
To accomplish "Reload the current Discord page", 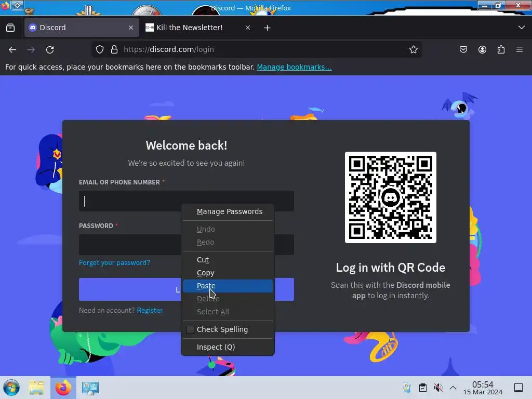I will click(x=50, y=49).
